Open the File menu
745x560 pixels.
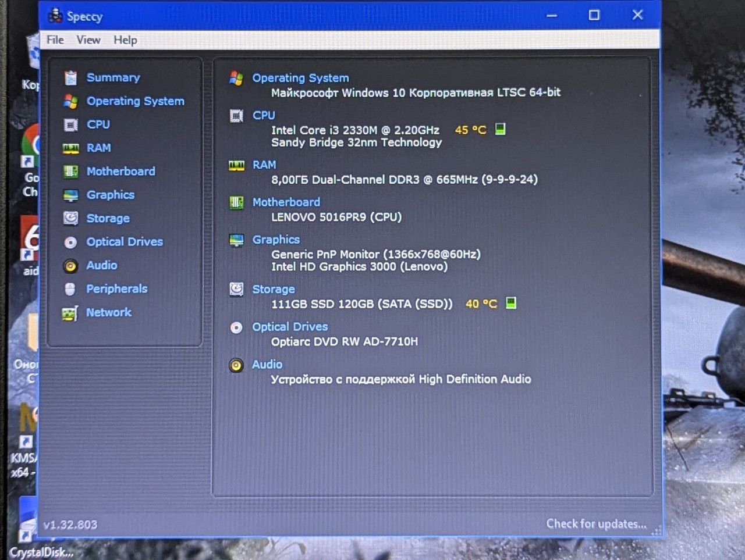pyautogui.click(x=55, y=40)
